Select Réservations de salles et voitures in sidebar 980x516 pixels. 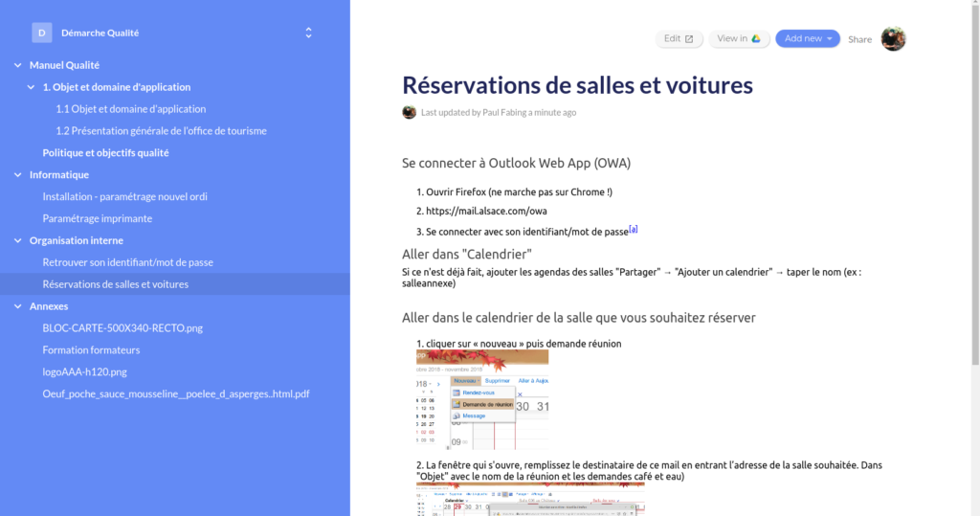pos(175,284)
